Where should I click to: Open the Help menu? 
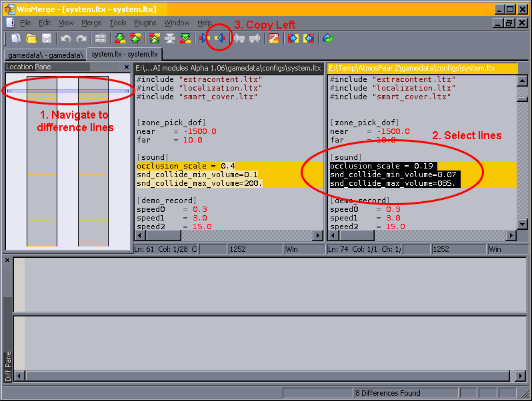point(204,23)
